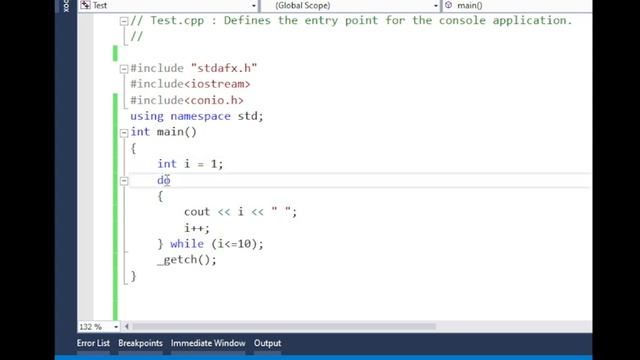Click on the '_getch();' call
Viewport: 640px width, 360px height.
[187, 260]
